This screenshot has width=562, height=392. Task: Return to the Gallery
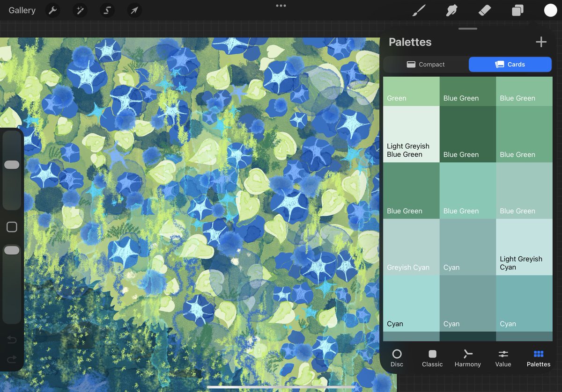point(22,10)
